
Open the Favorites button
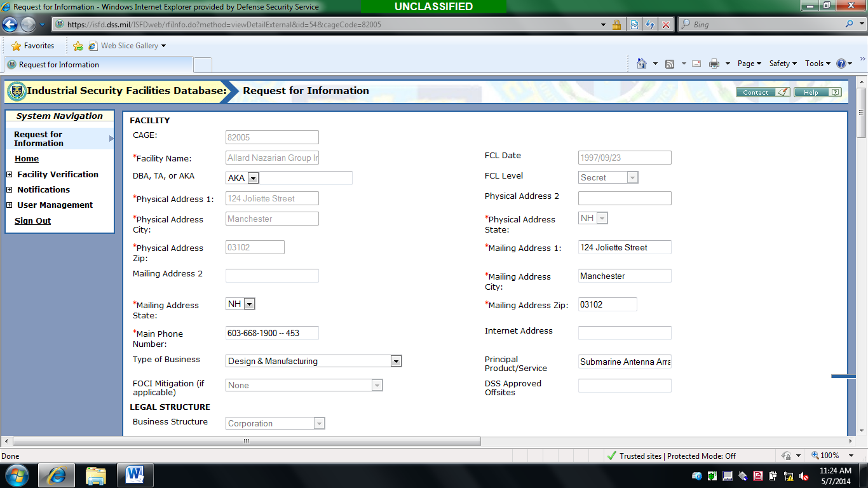[x=33, y=46]
